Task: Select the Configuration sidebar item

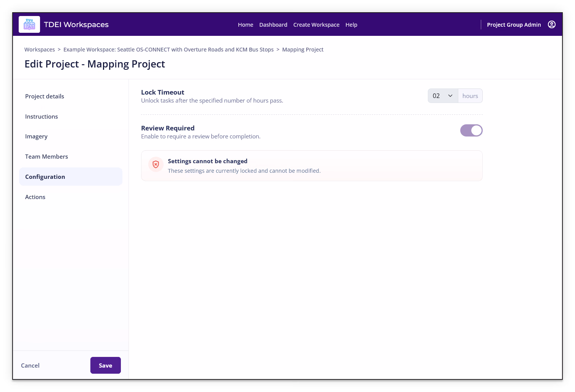Action: point(71,177)
